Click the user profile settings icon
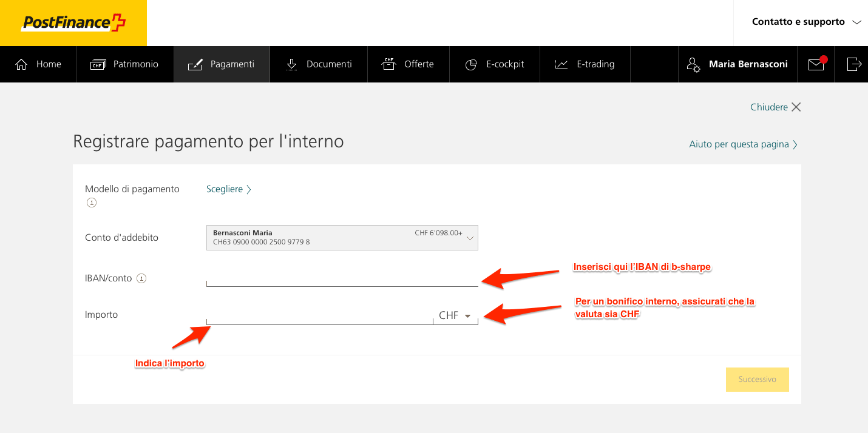868x433 pixels. [693, 64]
